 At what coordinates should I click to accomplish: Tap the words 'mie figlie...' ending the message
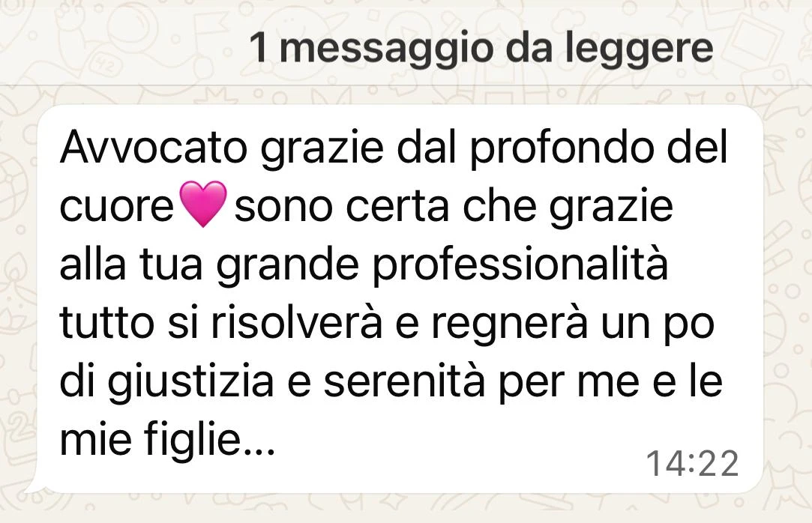click(167, 441)
